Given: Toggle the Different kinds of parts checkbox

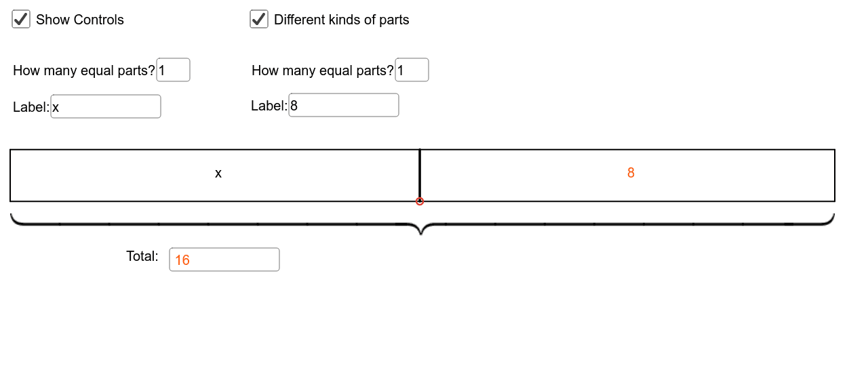Looking at the screenshot, I should click(259, 19).
